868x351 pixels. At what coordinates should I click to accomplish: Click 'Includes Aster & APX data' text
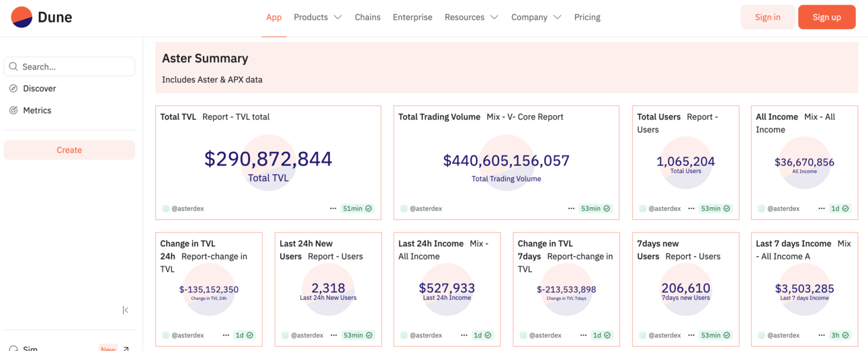point(212,79)
